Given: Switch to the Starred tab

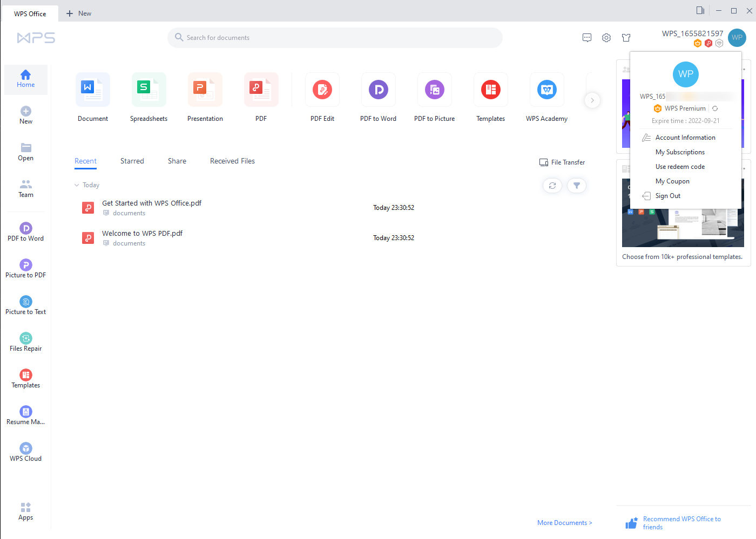Looking at the screenshot, I should 132,161.
